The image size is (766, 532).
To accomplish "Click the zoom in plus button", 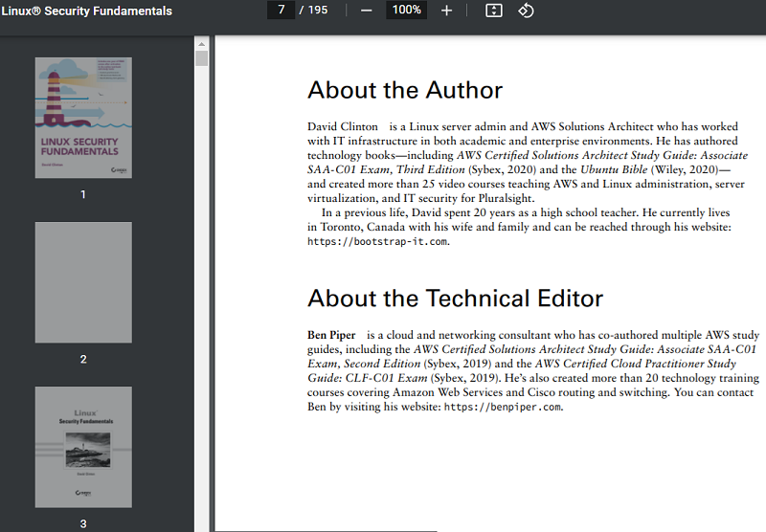I will click(x=446, y=11).
